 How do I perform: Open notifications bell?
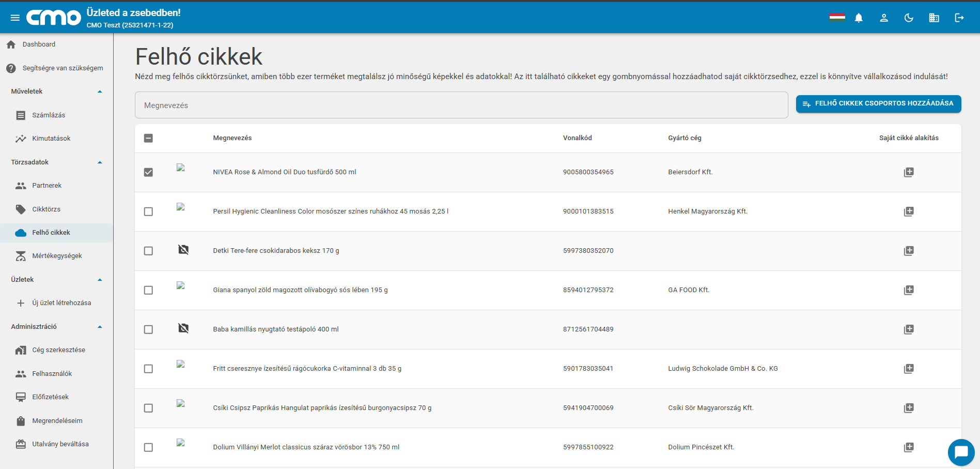(x=859, y=18)
